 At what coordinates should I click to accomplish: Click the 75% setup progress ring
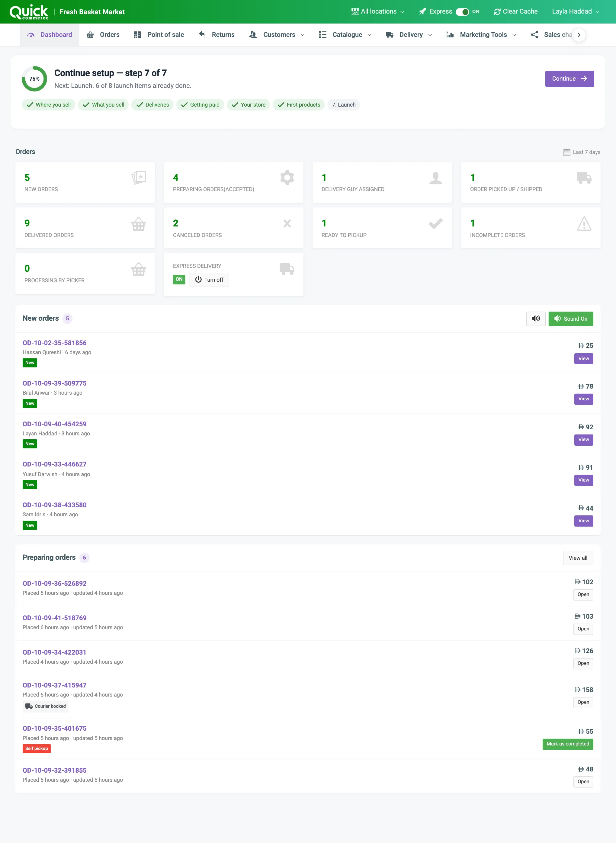point(34,79)
